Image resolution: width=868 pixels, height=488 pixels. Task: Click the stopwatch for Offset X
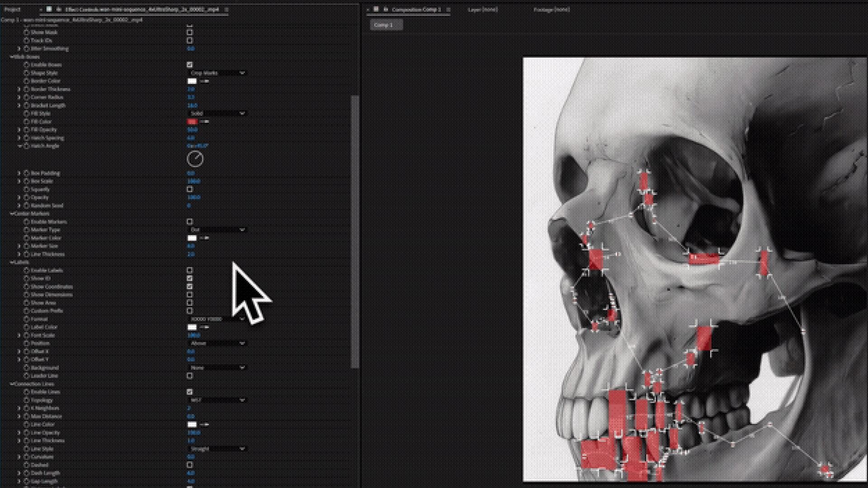(x=26, y=352)
